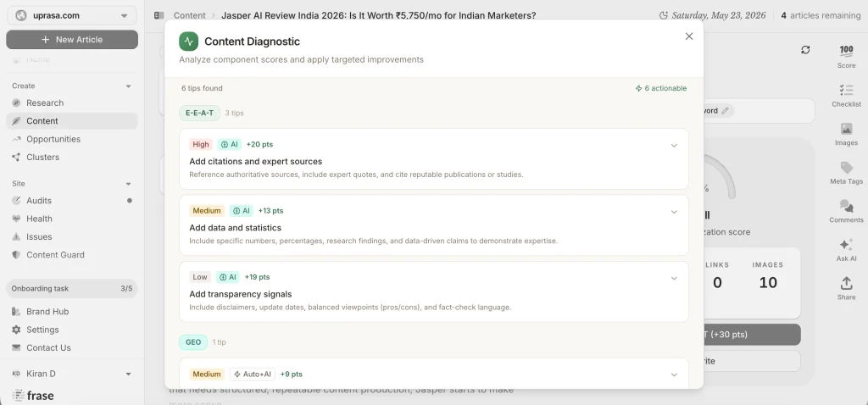
Task: Click Contact Us in the sidebar
Action: pyautogui.click(x=48, y=348)
